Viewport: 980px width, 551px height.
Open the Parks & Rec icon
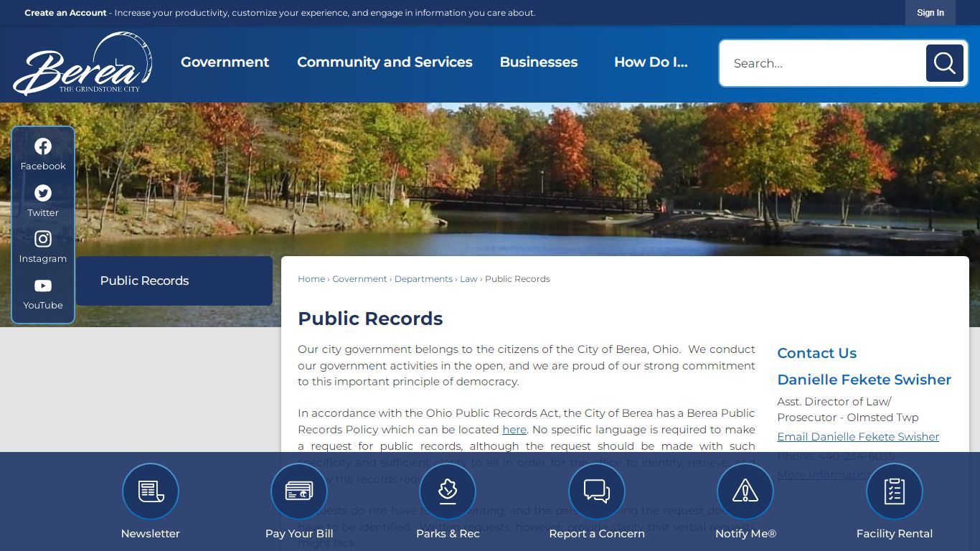(448, 491)
